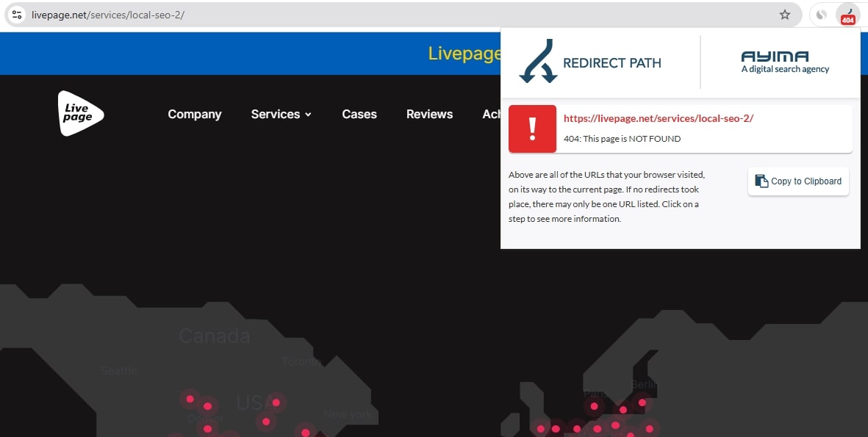
Task: Click the greyed-out extension icon beside the star
Action: 822,15
